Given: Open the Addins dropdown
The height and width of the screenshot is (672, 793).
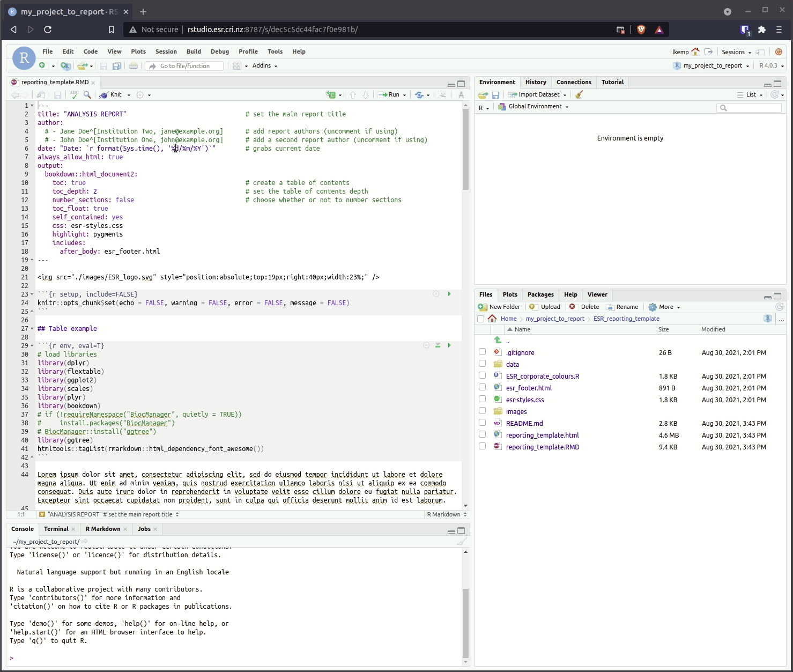Looking at the screenshot, I should (x=264, y=66).
